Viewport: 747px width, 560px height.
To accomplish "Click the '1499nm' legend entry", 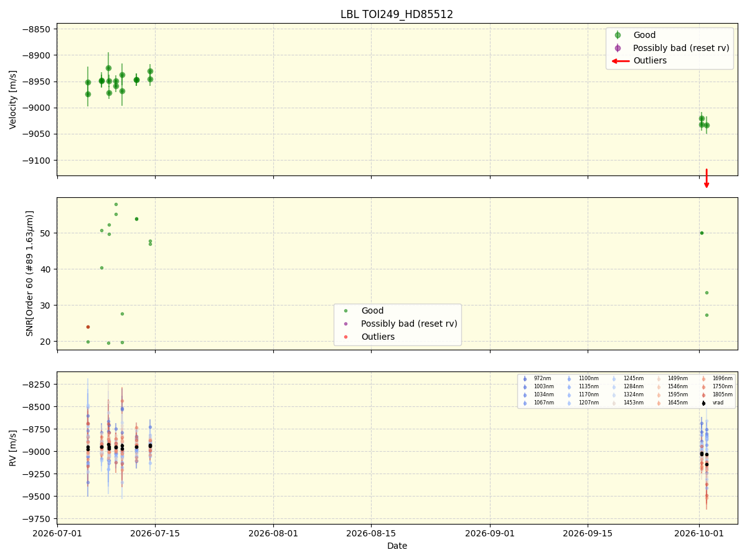I will pyautogui.click(x=678, y=378).
